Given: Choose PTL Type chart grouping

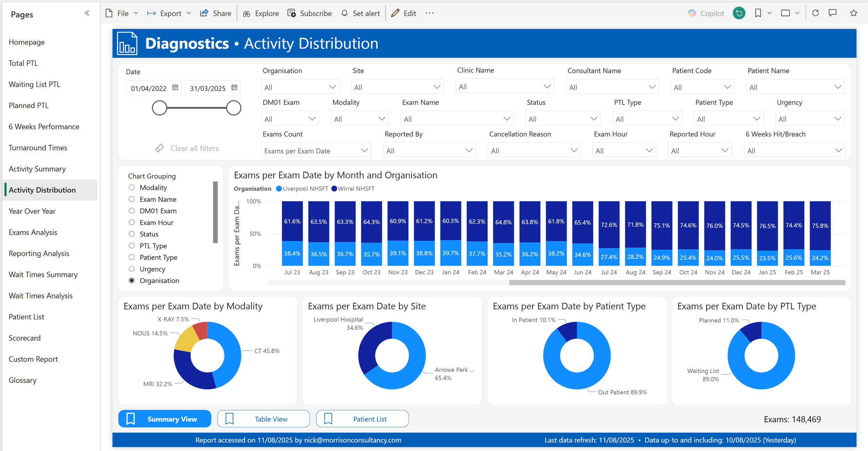Looking at the screenshot, I should 132,245.
